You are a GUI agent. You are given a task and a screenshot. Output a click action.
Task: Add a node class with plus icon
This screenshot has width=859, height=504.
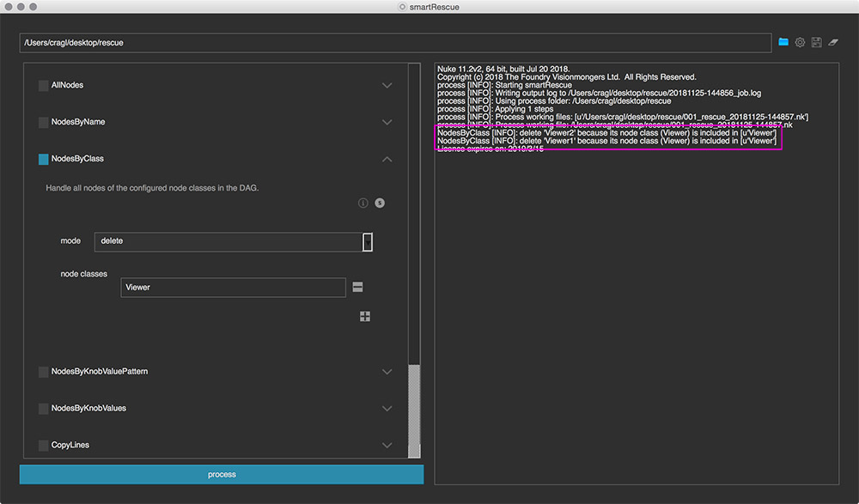coord(365,317)
